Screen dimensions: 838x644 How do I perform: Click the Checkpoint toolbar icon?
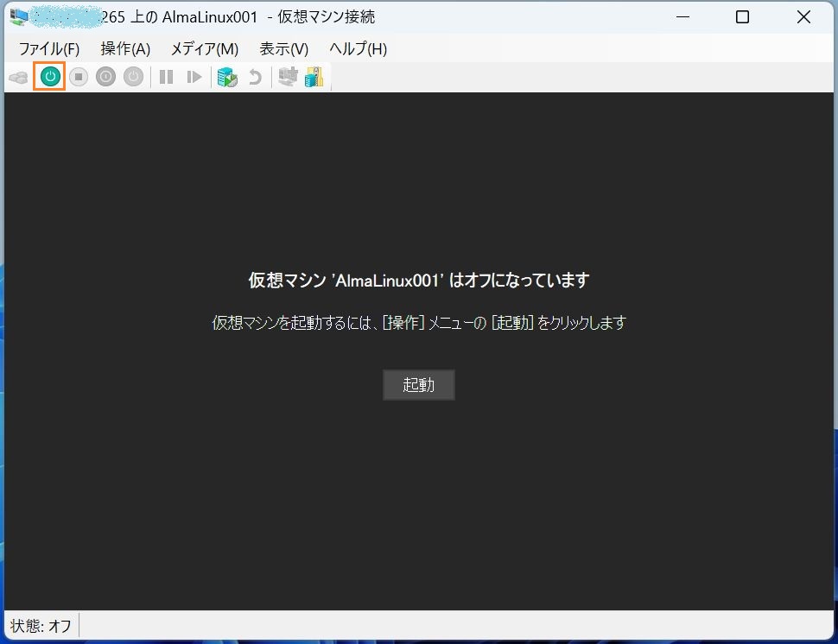(227, 77)
